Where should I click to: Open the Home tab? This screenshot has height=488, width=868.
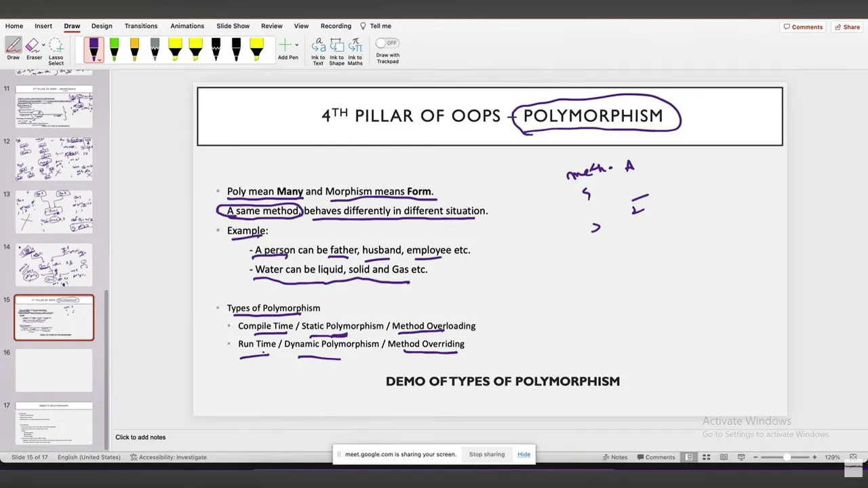(14, 26)
